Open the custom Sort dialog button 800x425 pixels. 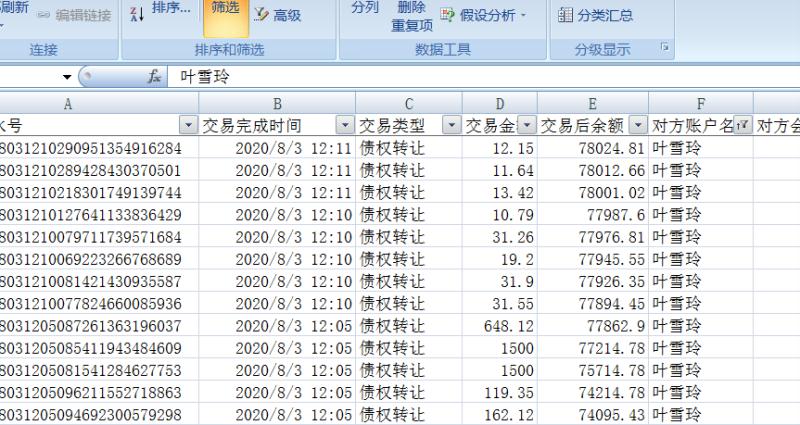click(171, 8)
